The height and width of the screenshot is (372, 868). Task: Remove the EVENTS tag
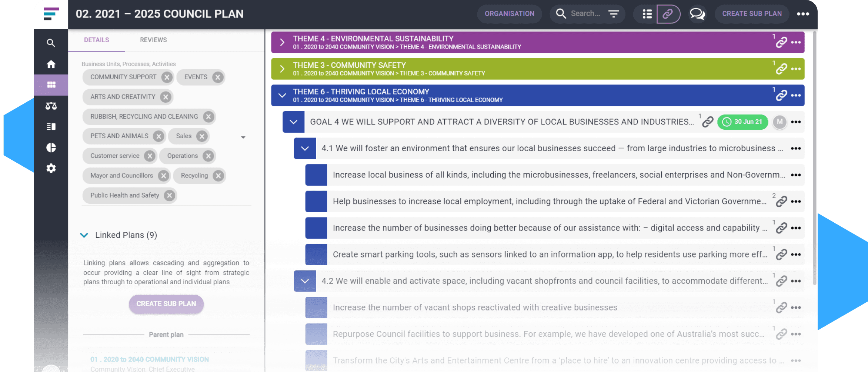(x=218, y=77)
